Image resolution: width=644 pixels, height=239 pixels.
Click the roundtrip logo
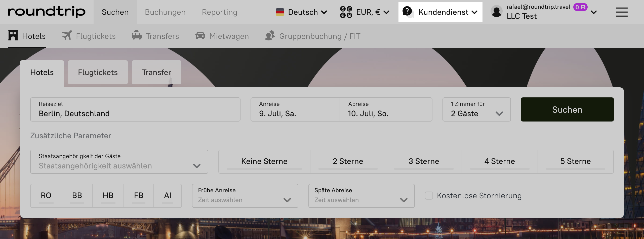pyautogui.click(x=47, y=12)
